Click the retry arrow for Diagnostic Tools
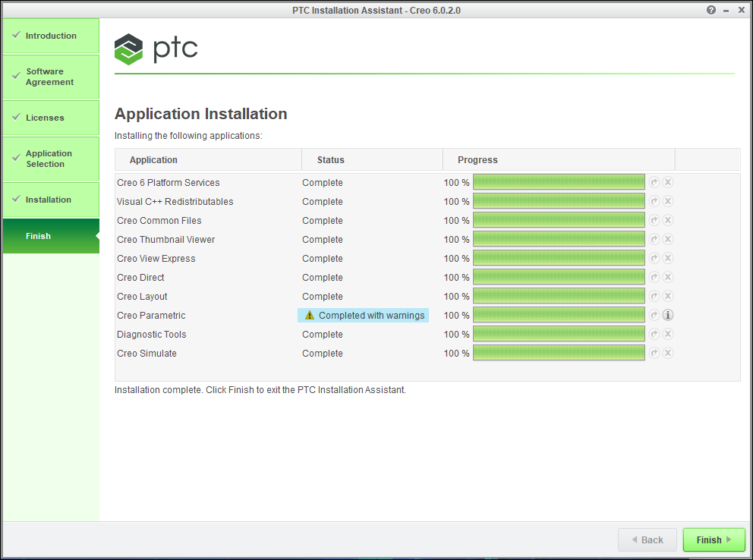This screenshot has width=753, height=560. [654, 334]
